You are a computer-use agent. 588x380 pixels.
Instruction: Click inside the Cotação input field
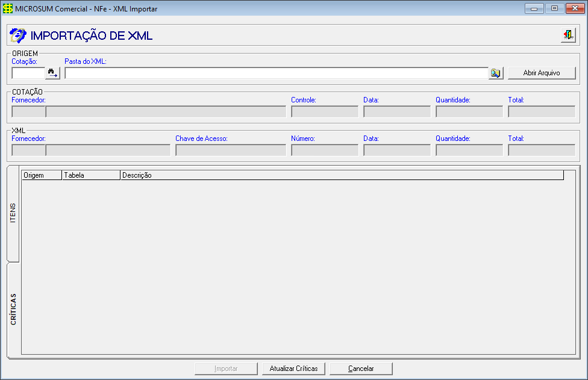(27, 72)
